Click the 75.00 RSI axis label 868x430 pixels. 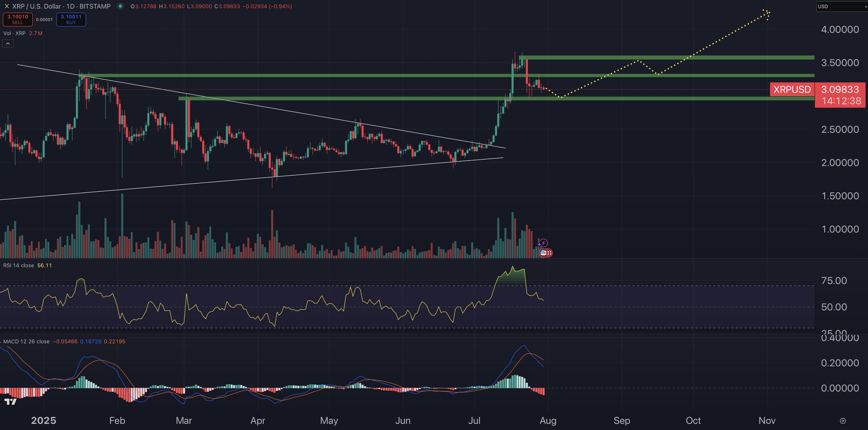coord(834,281)
